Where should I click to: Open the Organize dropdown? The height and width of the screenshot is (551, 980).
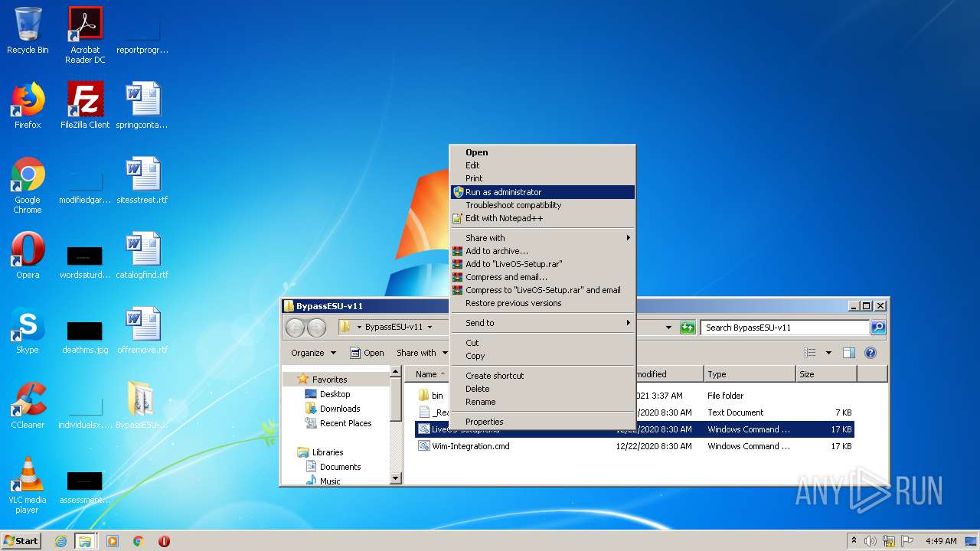coord(313,353)
